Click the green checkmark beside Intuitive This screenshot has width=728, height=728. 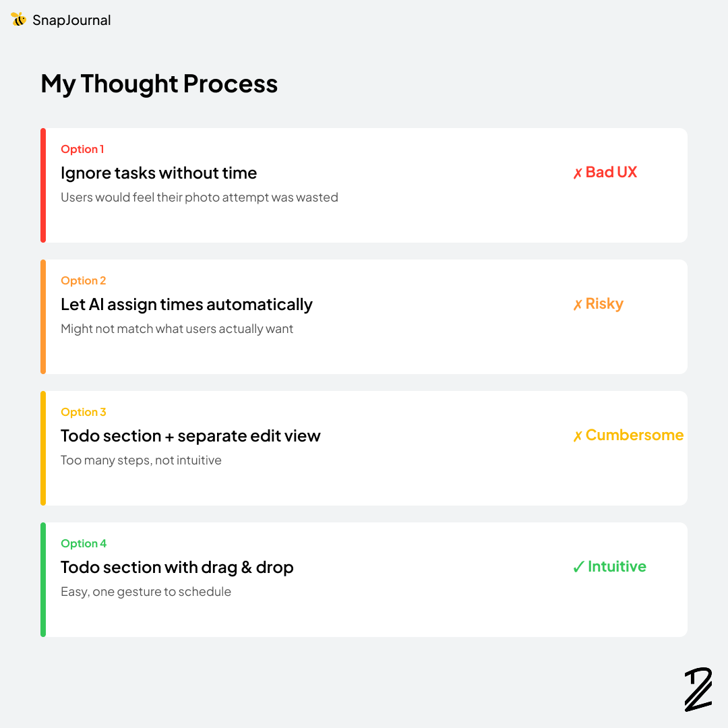pyautogui.click(x=578, y=567)
